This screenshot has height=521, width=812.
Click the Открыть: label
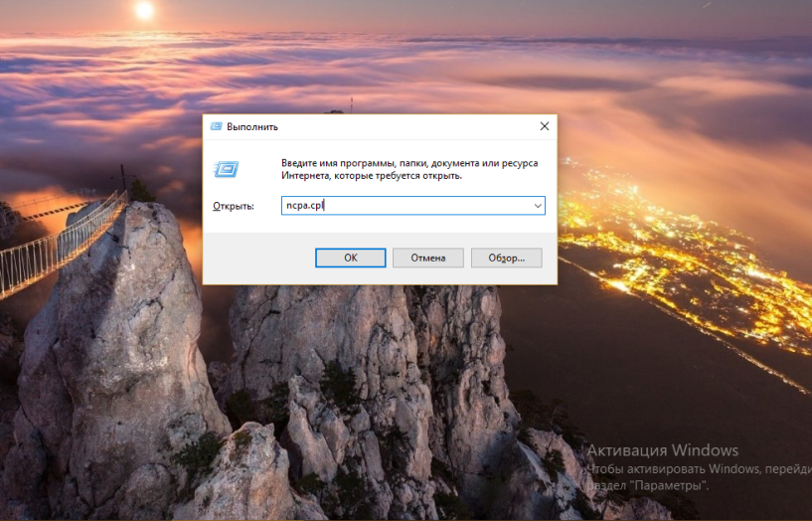tap(234, 206)
